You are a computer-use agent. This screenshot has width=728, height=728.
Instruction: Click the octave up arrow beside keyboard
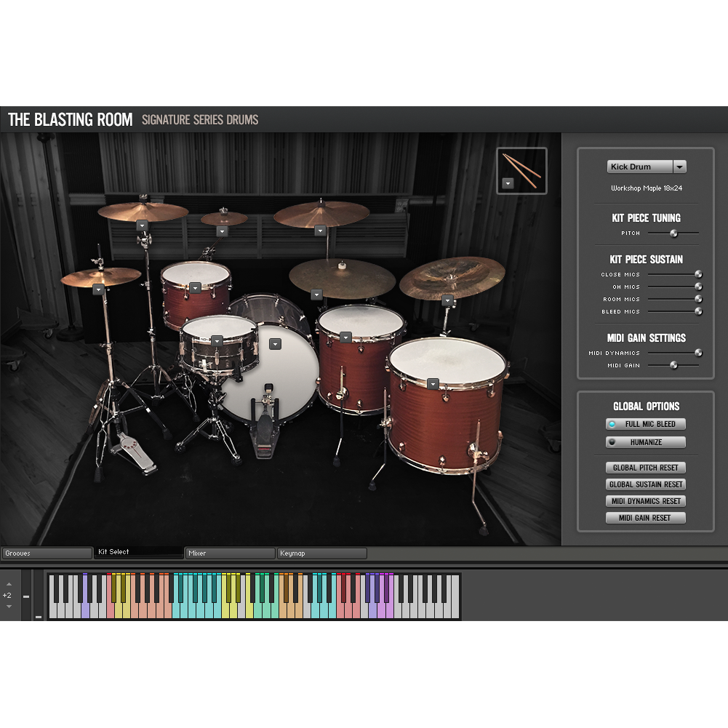[x=9, y=584]
